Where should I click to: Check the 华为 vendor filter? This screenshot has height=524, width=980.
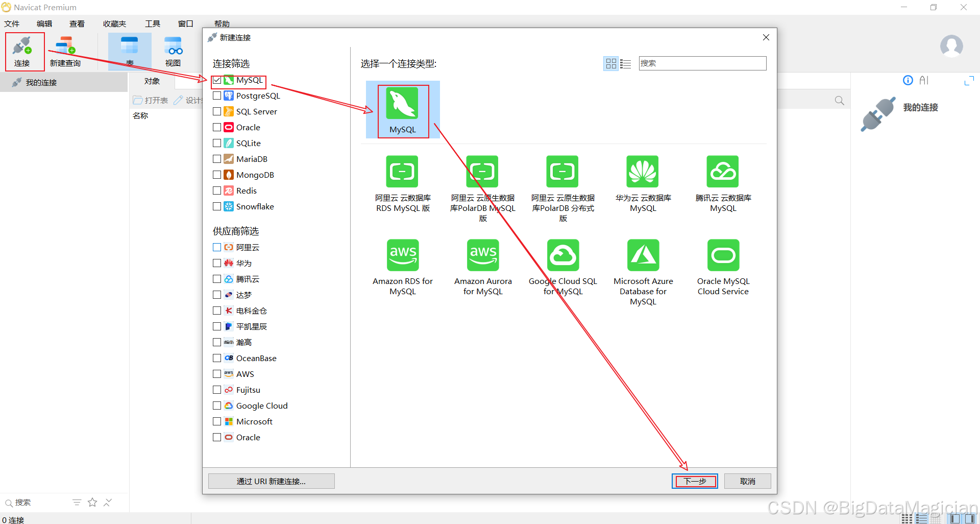[x=217, y=263]
